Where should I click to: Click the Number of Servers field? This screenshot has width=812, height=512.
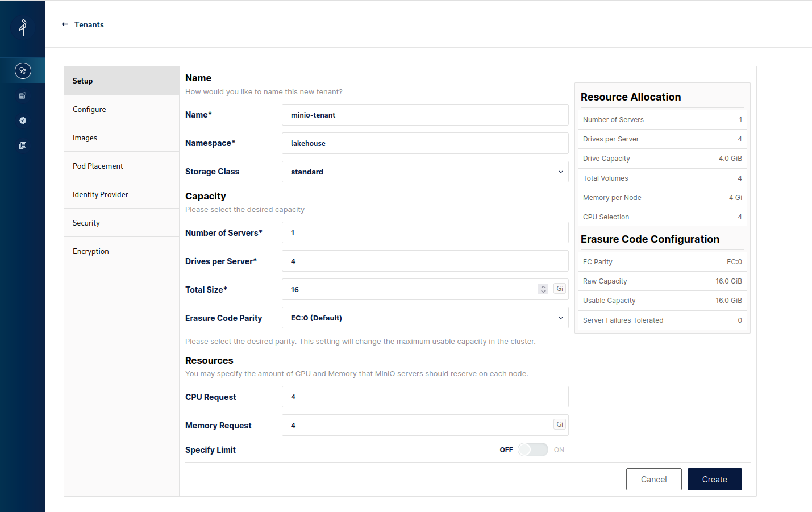[425, 232]
